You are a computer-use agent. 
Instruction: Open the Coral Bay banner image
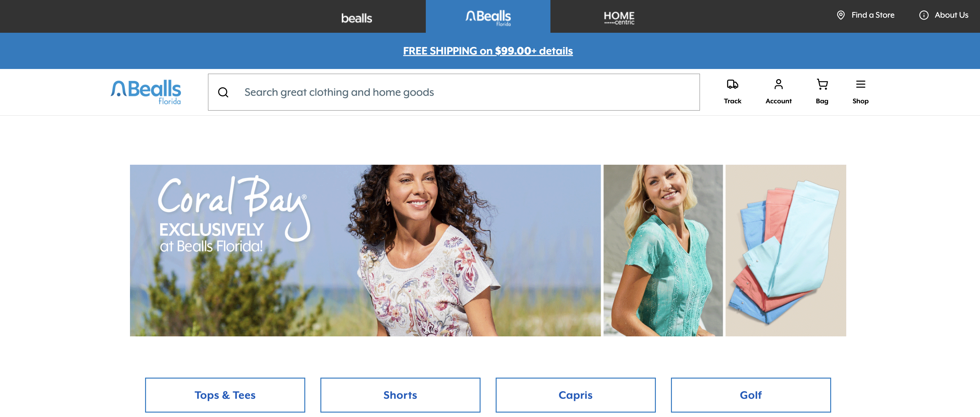click(x=365, y=250)
